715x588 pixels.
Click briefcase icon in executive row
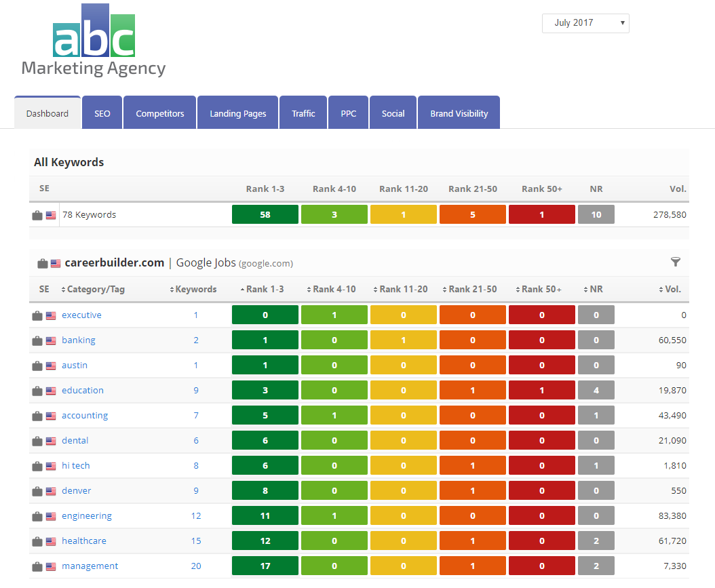[37, 315]
